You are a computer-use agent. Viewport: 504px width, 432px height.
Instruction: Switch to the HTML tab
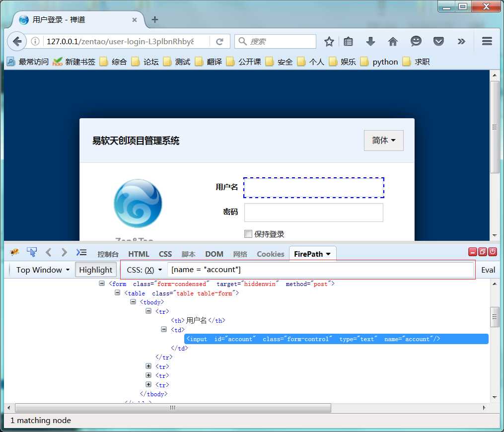point(139,254)
